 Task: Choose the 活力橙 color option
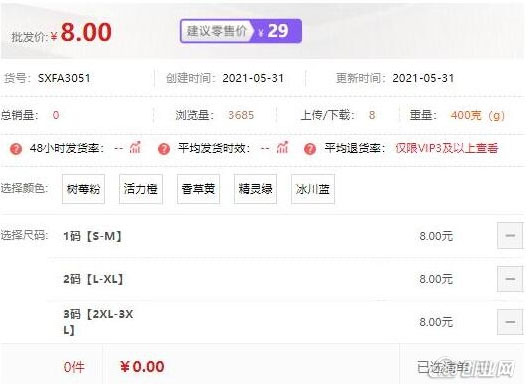[x=141, y=189]
